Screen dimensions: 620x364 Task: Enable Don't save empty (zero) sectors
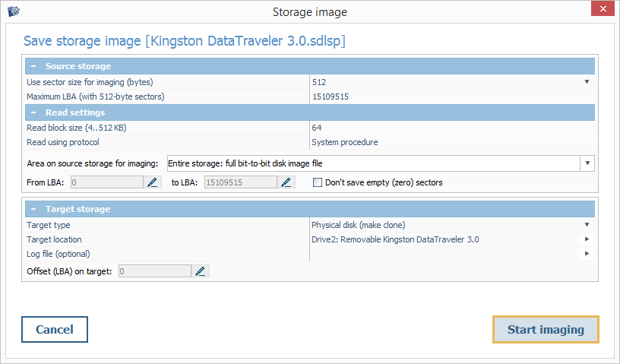tap(318, 182)
